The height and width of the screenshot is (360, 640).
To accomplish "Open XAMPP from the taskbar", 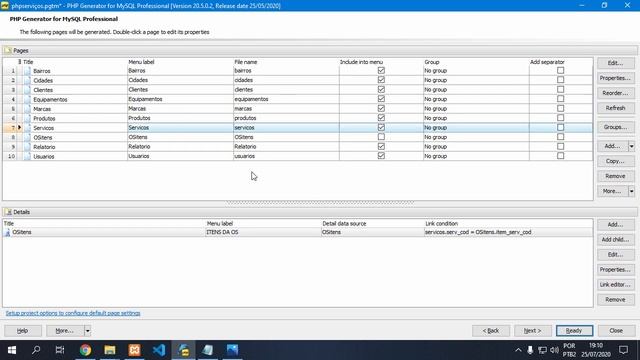I will pyautogui.click(x=134, y=350).
